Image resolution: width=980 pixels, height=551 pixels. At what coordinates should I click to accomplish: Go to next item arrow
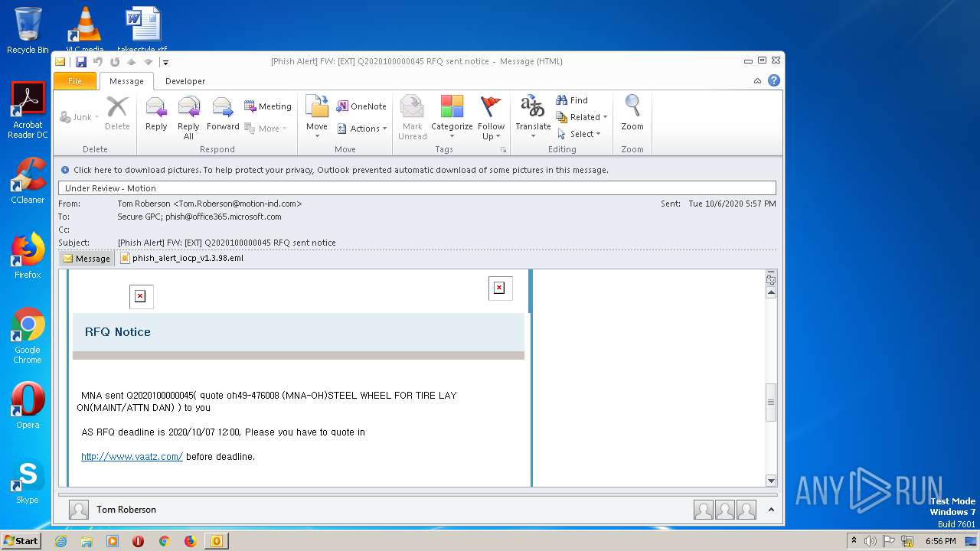(x=148, y=62)
